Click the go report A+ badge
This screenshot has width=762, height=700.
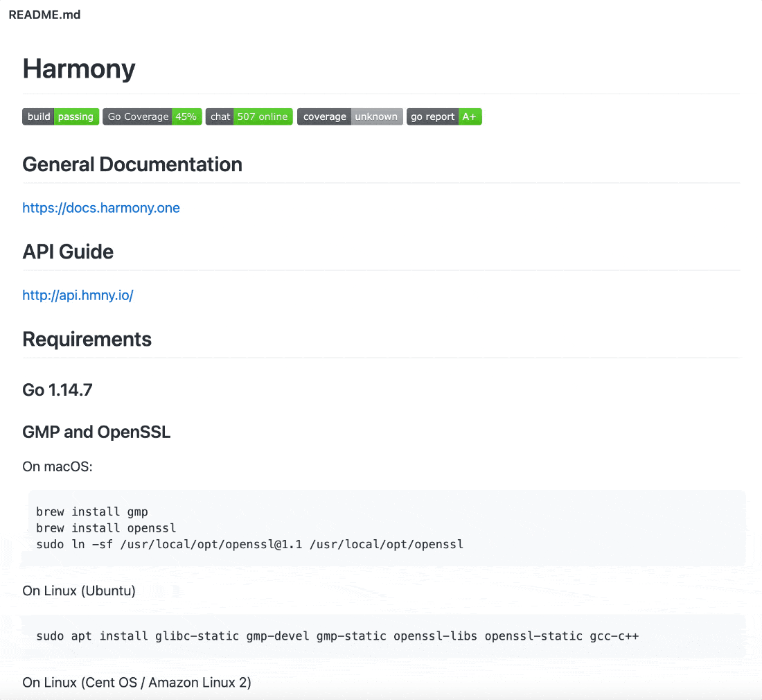pos(444,116)
